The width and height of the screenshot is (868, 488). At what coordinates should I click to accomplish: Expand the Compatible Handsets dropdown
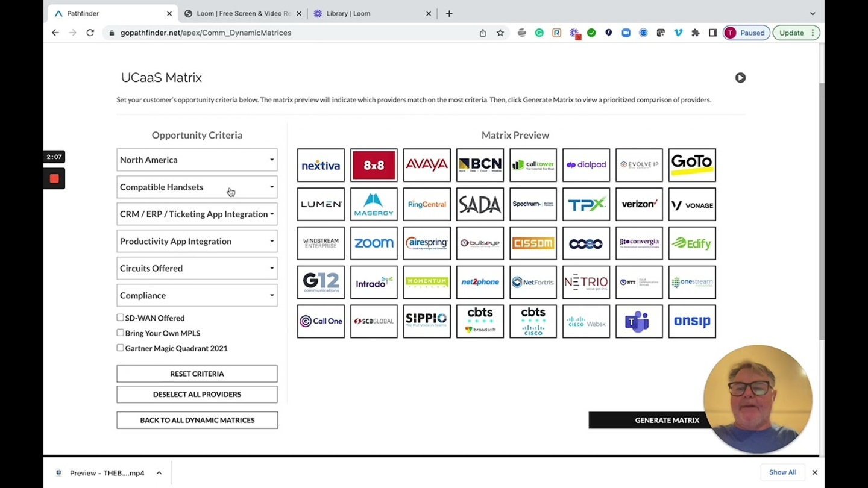[x=197, y=187]
